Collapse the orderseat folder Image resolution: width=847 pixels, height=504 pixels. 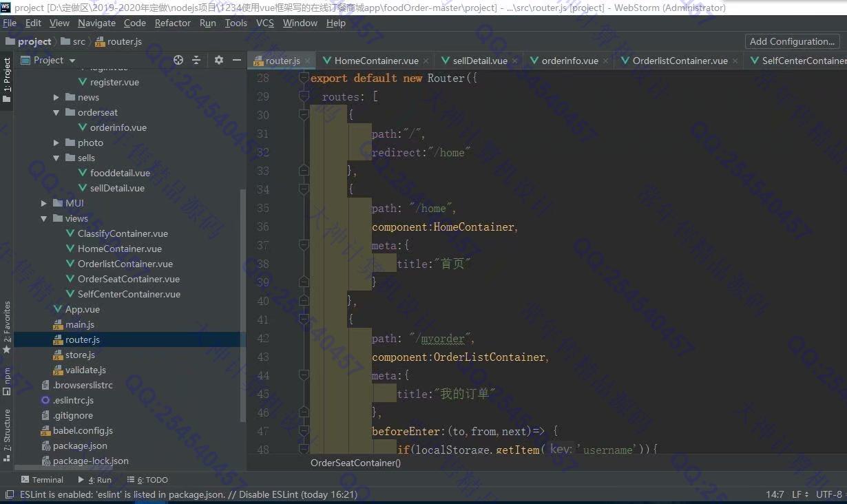click(56, 112)
